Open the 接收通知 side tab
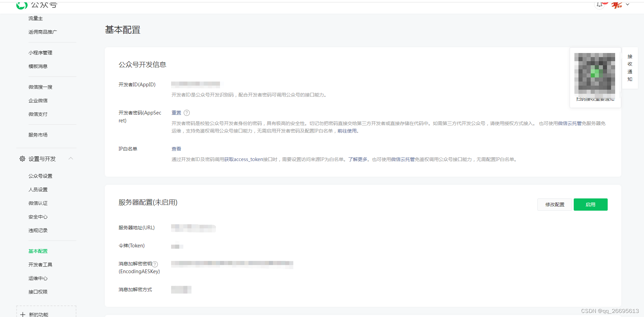This screenshot has height=317, width=644. pyautogui.click(x=630, y=68)
